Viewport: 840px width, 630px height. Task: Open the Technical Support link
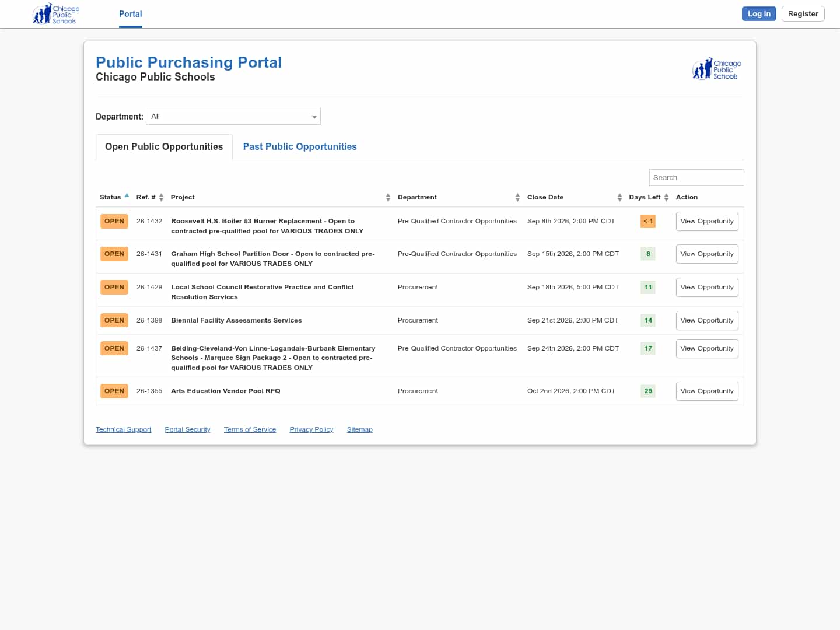123,429
